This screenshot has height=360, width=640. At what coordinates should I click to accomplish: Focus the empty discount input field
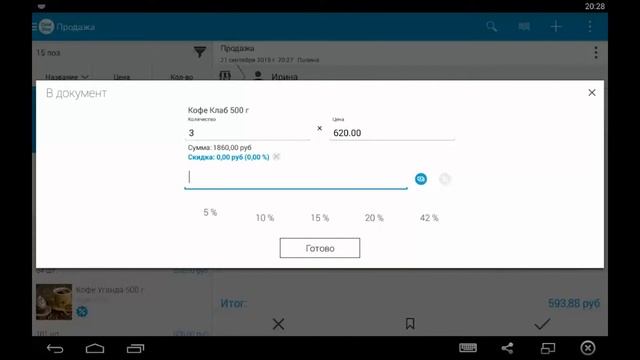click(296, 178)
